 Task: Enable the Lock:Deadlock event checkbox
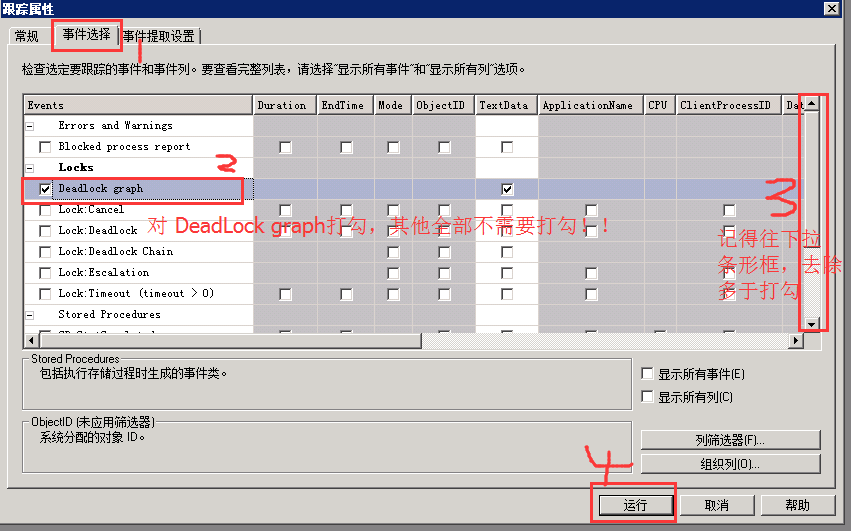45,231
